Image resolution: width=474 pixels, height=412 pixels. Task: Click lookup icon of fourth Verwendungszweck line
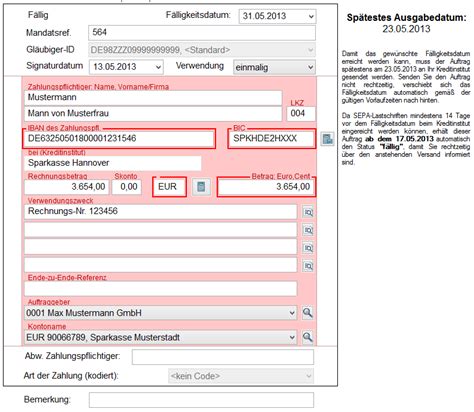pyautogui.click(x=308, y=266)
